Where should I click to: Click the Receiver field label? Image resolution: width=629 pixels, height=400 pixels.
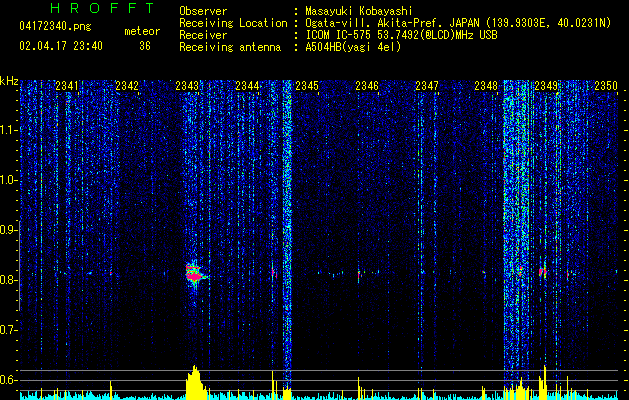tap(203, 35)
